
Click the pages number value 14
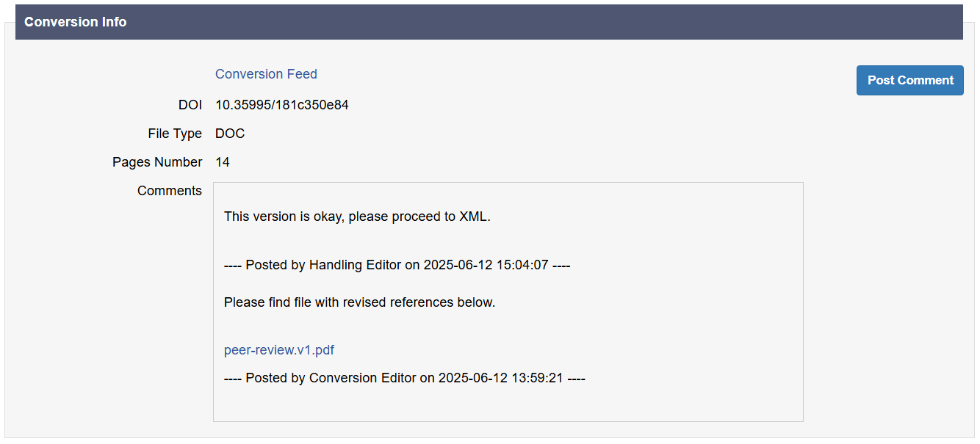[x=223, y=162]
